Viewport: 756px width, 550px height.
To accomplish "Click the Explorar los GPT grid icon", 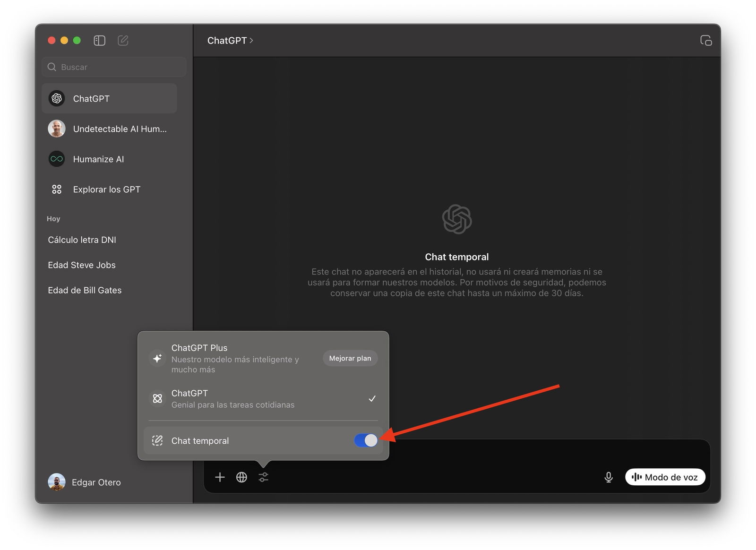I will [57, 189].
